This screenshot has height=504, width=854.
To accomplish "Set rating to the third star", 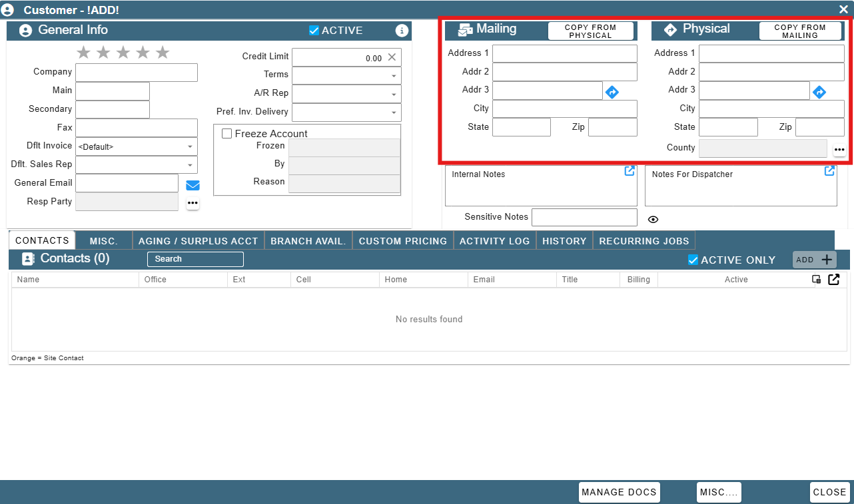I will coord(123,53).
